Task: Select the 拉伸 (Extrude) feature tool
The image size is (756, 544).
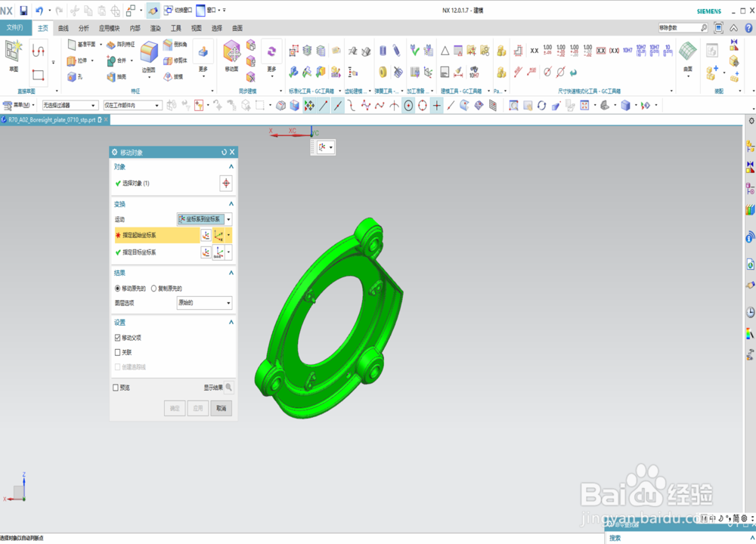Action: [78, 60]
